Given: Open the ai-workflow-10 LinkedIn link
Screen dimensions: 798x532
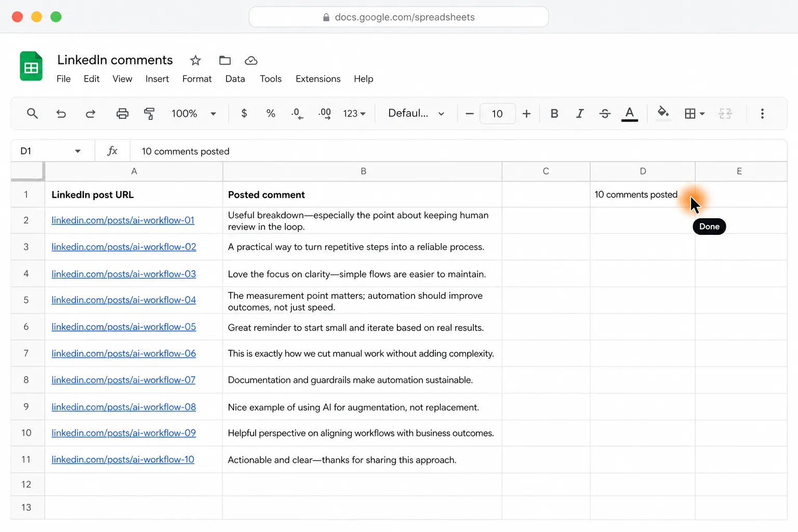Looking at the screenshot, I should 123,459.
